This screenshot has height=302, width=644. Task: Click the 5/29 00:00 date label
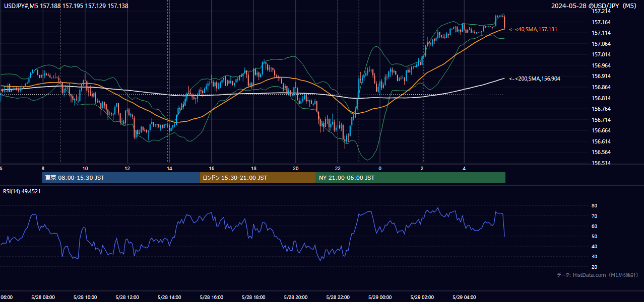click(380, 297)
